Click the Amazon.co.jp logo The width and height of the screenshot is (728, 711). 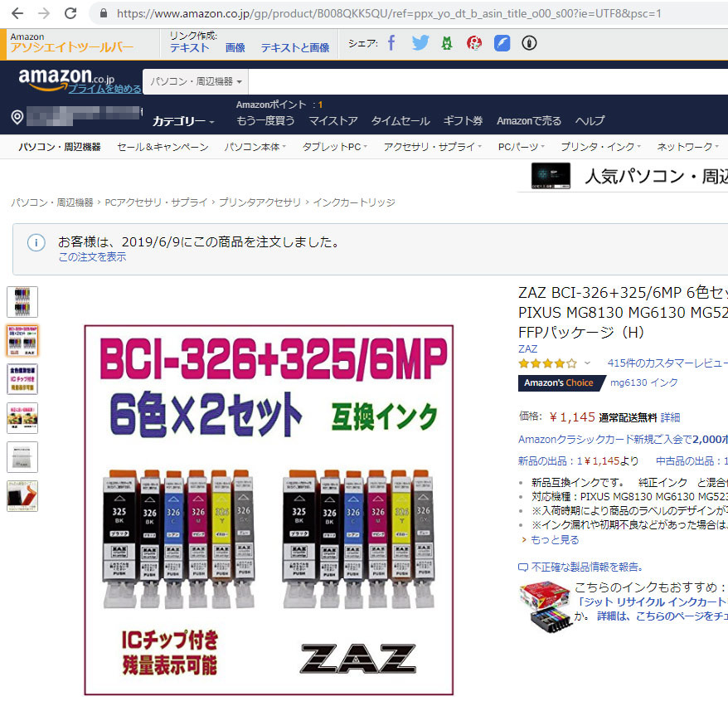[66, 79]
